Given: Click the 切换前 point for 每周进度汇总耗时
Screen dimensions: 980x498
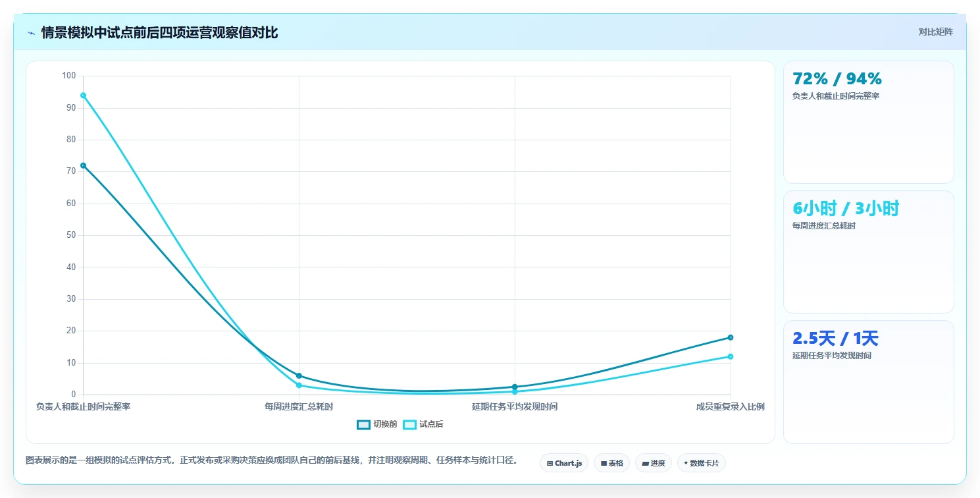Looking at the screenshot, I should (299, 375).
